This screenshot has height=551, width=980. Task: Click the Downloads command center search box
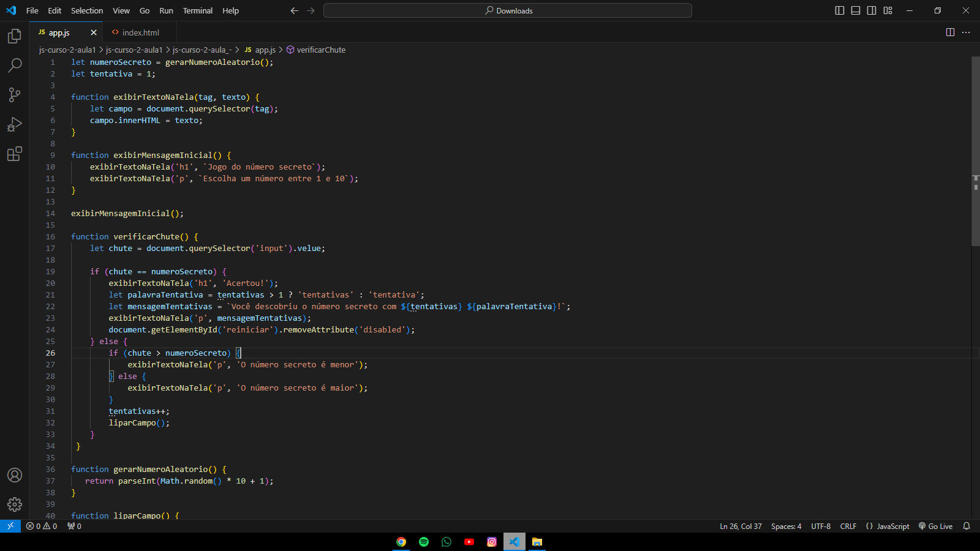[508, 10]
